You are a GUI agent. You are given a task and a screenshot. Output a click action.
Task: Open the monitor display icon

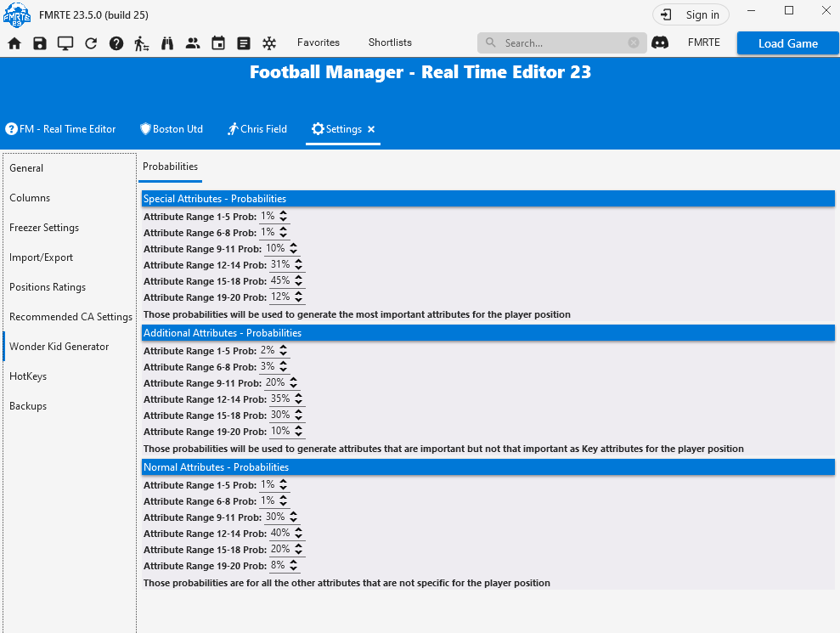click(65, 43)
